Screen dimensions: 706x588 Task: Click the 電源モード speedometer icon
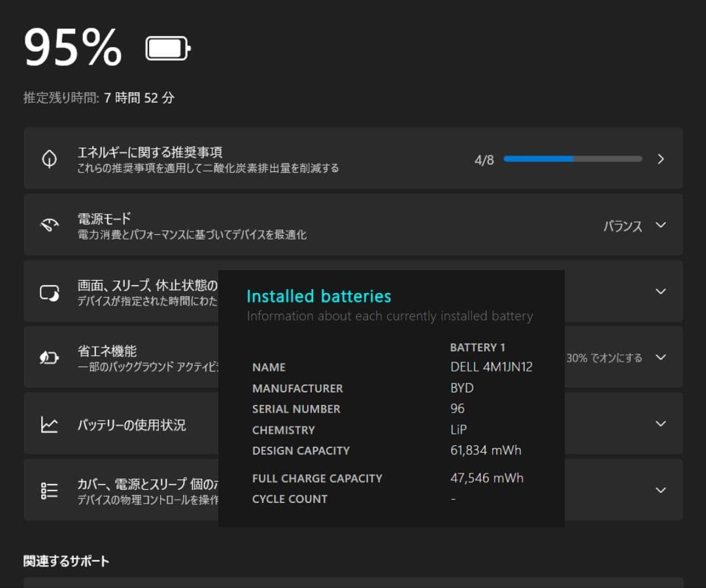click(49, 224)
